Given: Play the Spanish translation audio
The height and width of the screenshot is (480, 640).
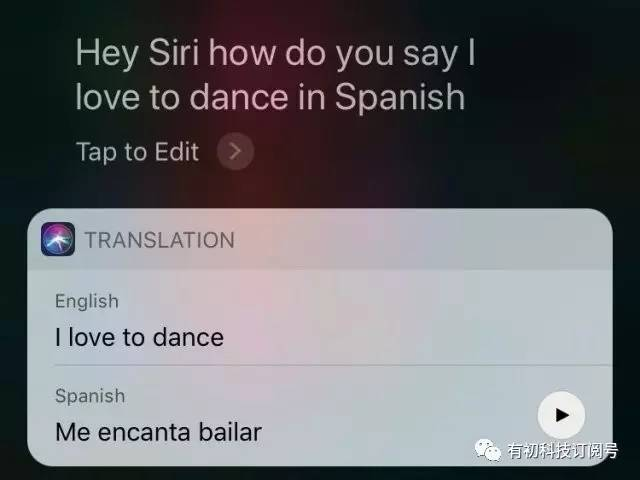Looking at the screenshot, I should pyautogui.click(x=561, y=415).
